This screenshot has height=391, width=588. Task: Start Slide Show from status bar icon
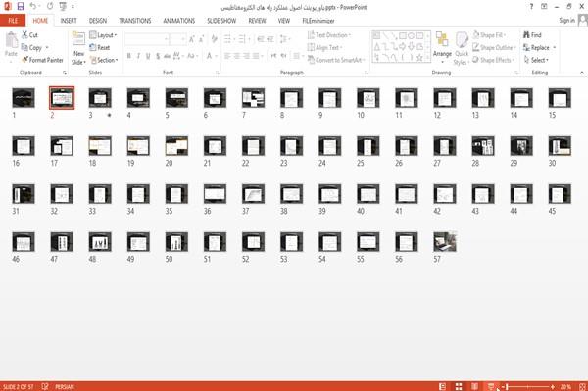(x=491, y=386)
